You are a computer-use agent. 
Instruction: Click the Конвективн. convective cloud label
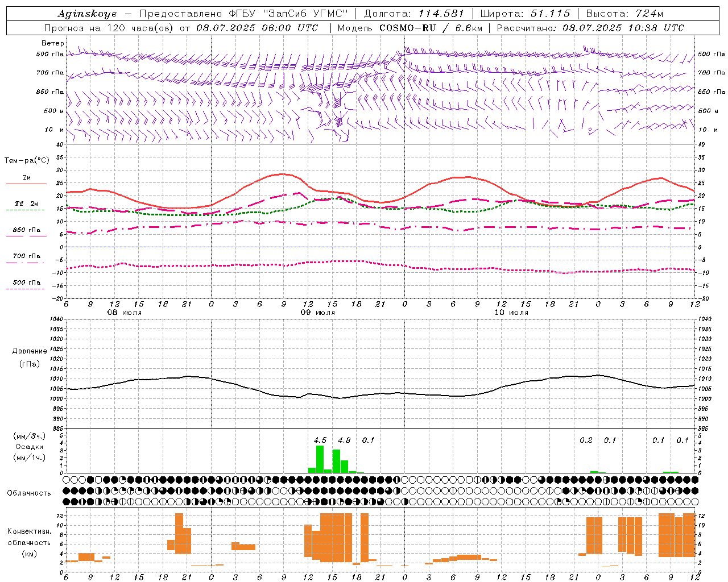coord(30,531)
